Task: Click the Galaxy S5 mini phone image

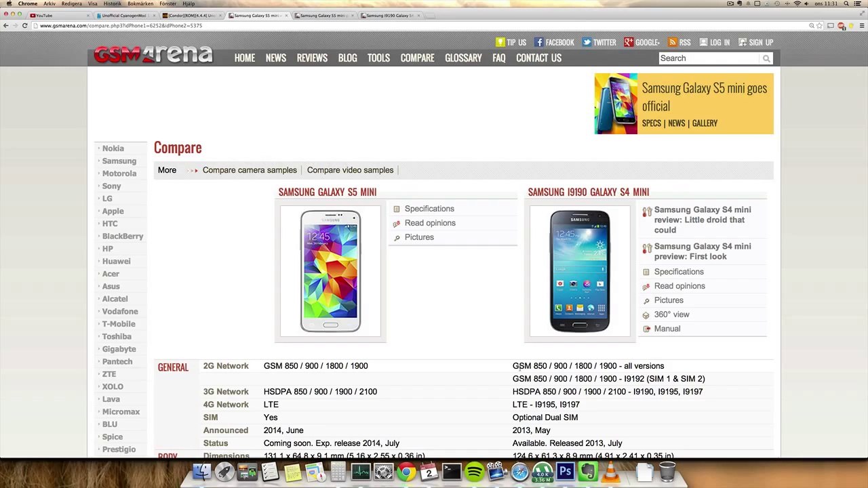Action: 330,271
